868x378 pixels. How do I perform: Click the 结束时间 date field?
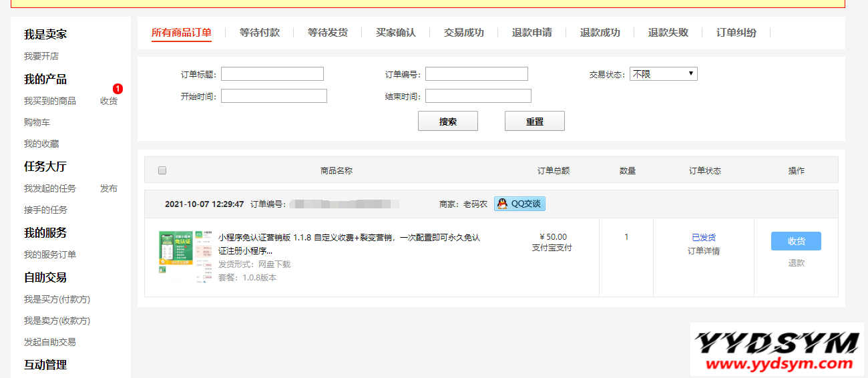(478, 96)
